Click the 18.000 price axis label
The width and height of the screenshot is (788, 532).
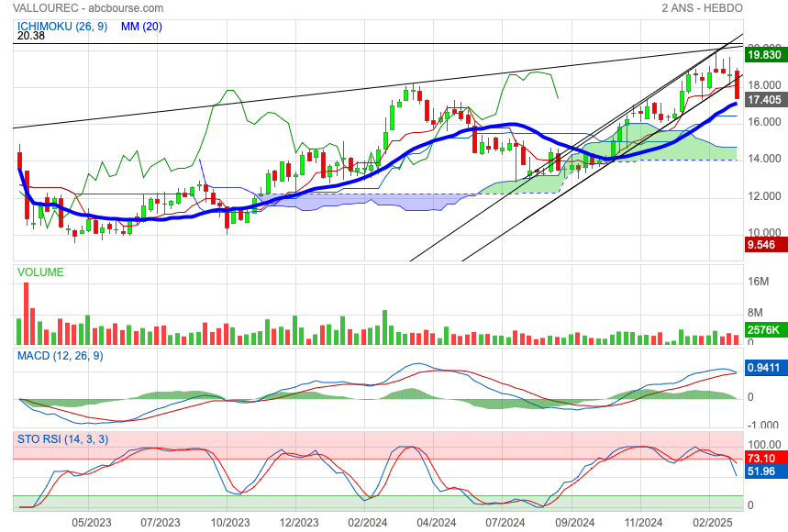(764, 85)
